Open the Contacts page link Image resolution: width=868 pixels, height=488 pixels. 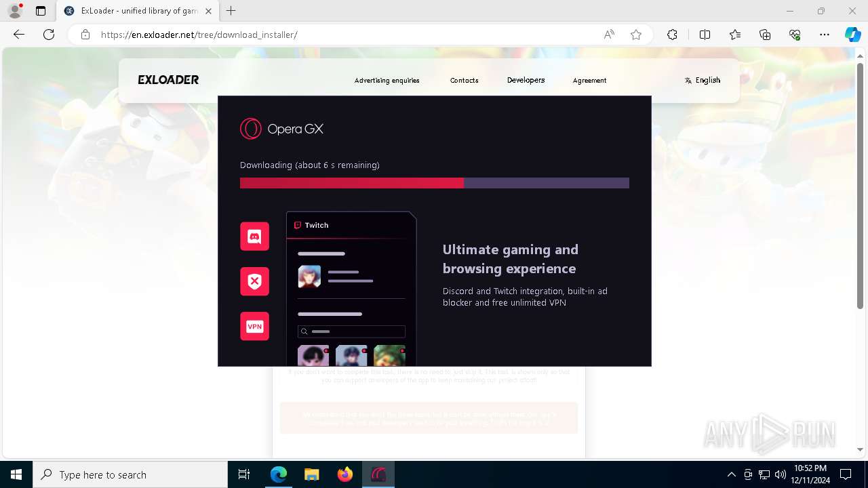tap(465, 80)
